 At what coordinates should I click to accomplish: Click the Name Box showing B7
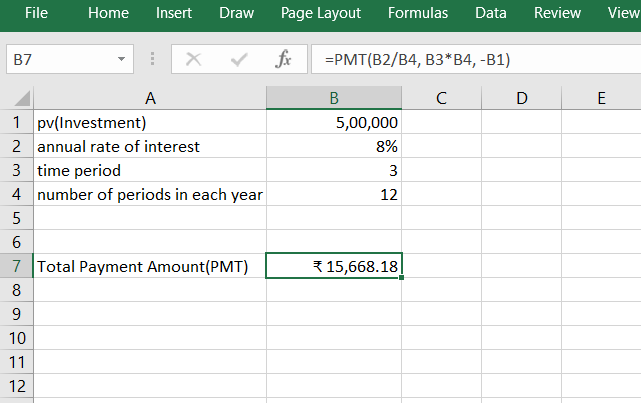58,60
